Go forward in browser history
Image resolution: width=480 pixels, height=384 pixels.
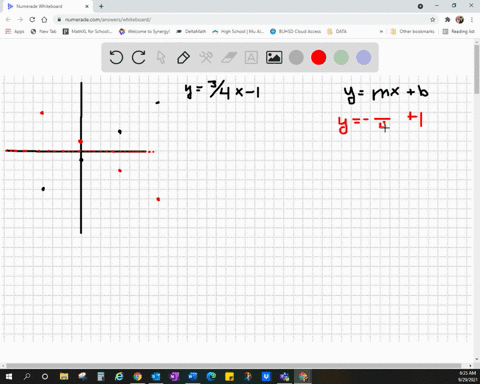pyautogui.click(x=20, y=20)
